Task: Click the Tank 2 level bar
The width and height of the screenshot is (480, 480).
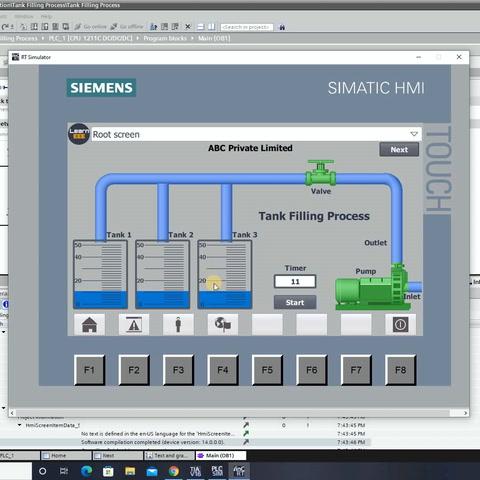Action: [163, 274]
